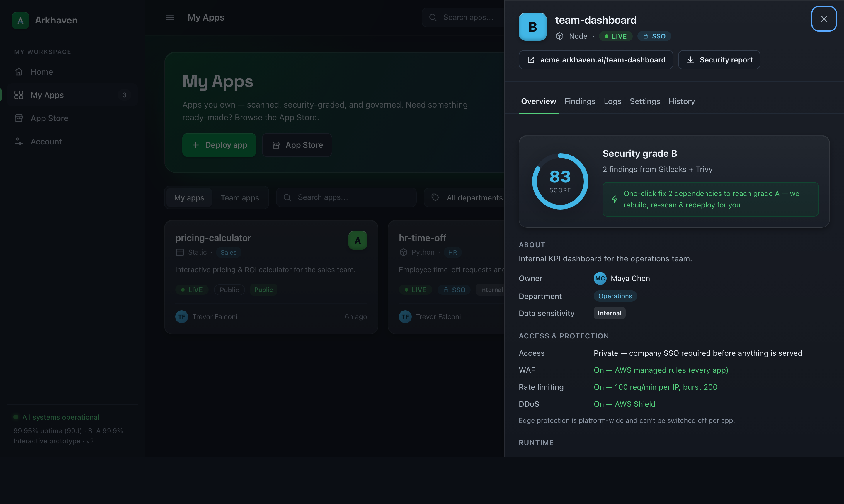
Task: Click the Internal data sensitivity badge
Action: point(609,313)
